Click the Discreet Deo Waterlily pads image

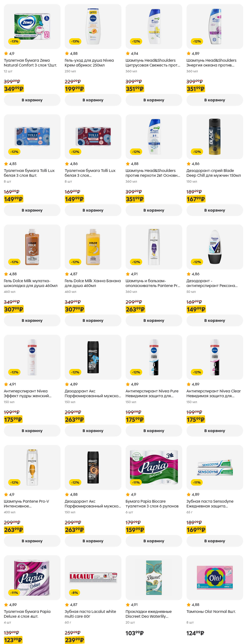click(x=154, y=577)
